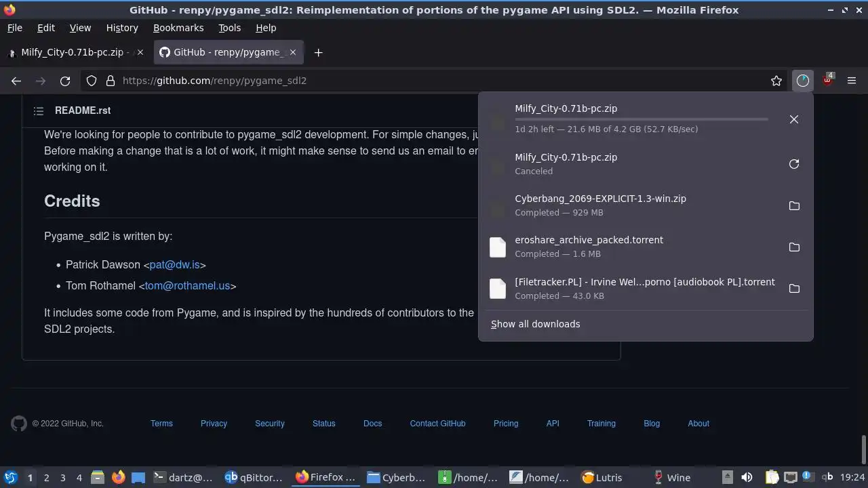This screenshot has height=488, width=868.
Task: Toggle the Downloads toolbar button
Action: pos(803,81)
